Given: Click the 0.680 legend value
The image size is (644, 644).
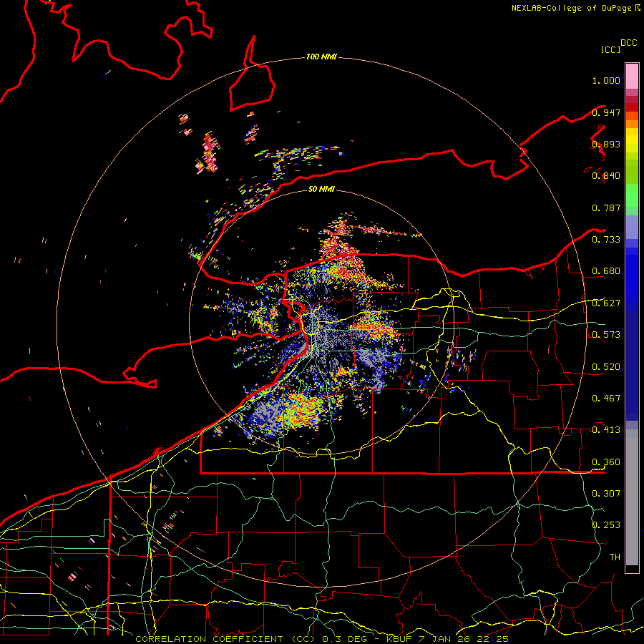Looking at the screenshot, I should tap(606, 271).
